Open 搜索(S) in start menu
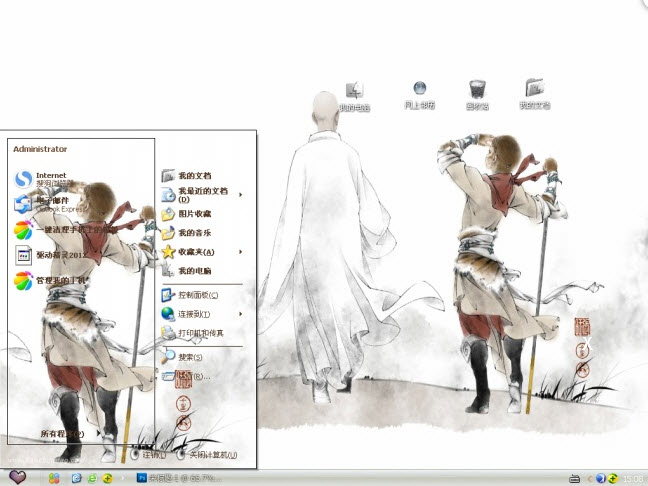 (x=182, y=357)
